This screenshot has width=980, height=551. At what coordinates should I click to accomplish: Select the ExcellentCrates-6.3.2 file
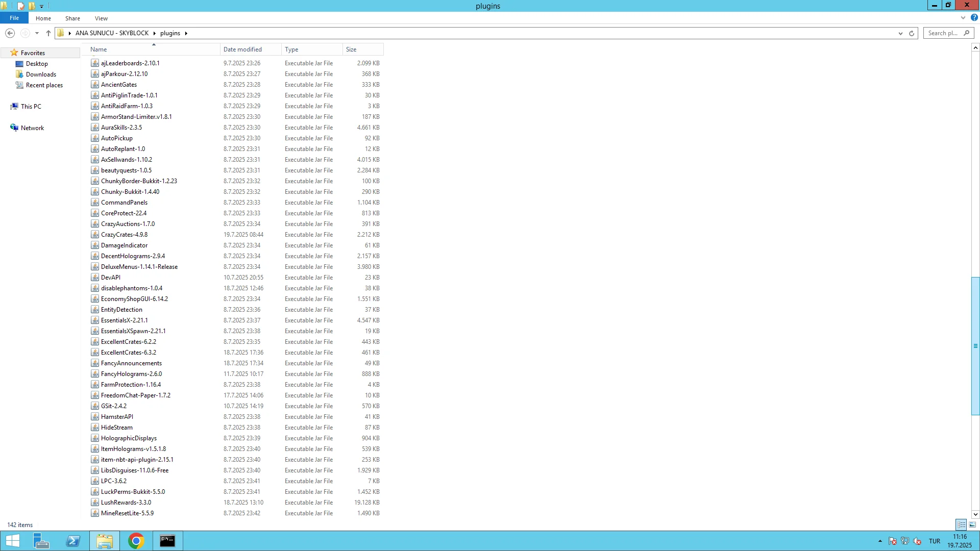(x=129, y=353)
